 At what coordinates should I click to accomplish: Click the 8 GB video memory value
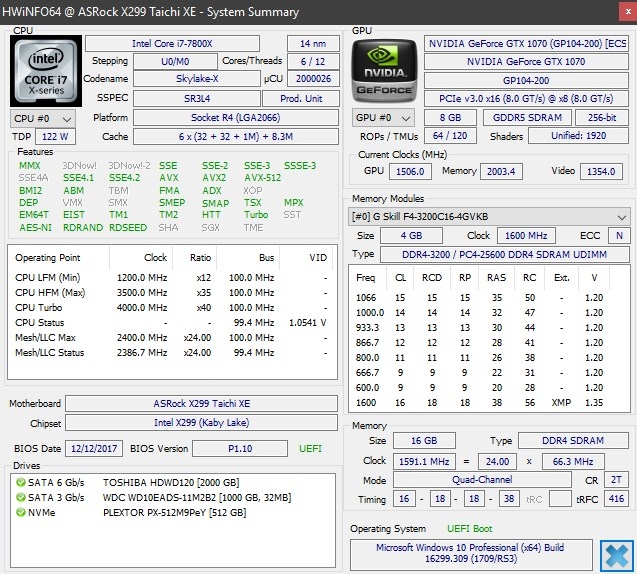(x=450, y=118)
